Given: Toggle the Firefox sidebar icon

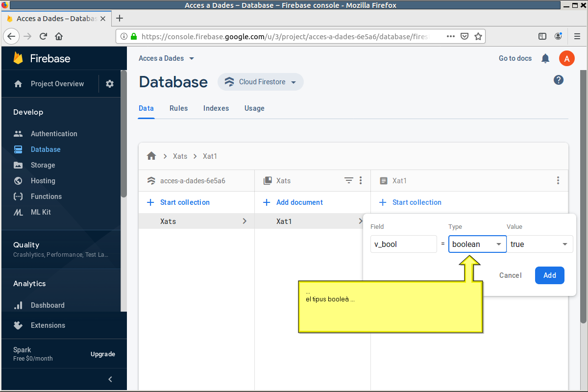Looking at the screenshot, I should [x=542, y=36].
